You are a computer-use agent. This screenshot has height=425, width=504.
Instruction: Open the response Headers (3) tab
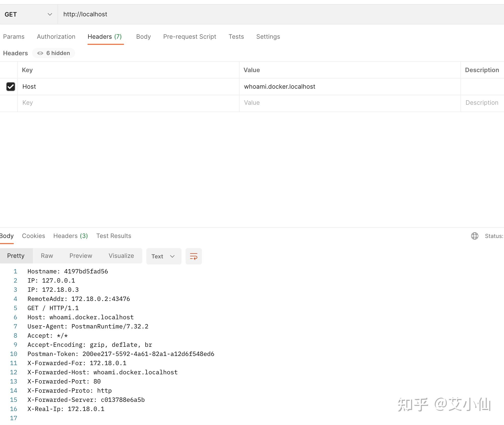click(x=71, y=236)
